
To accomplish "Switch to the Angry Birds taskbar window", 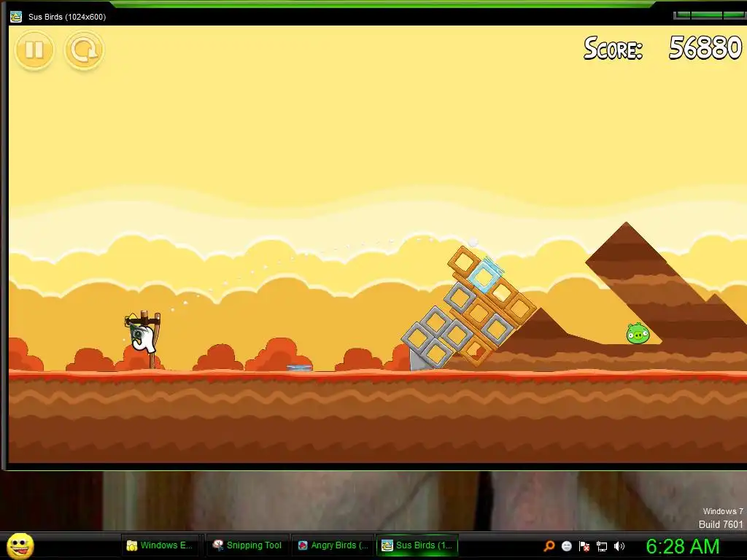I will [333, 545].
